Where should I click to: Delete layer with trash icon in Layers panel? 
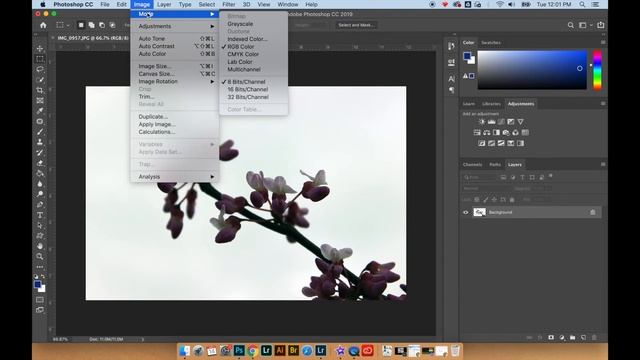(594, 338)
